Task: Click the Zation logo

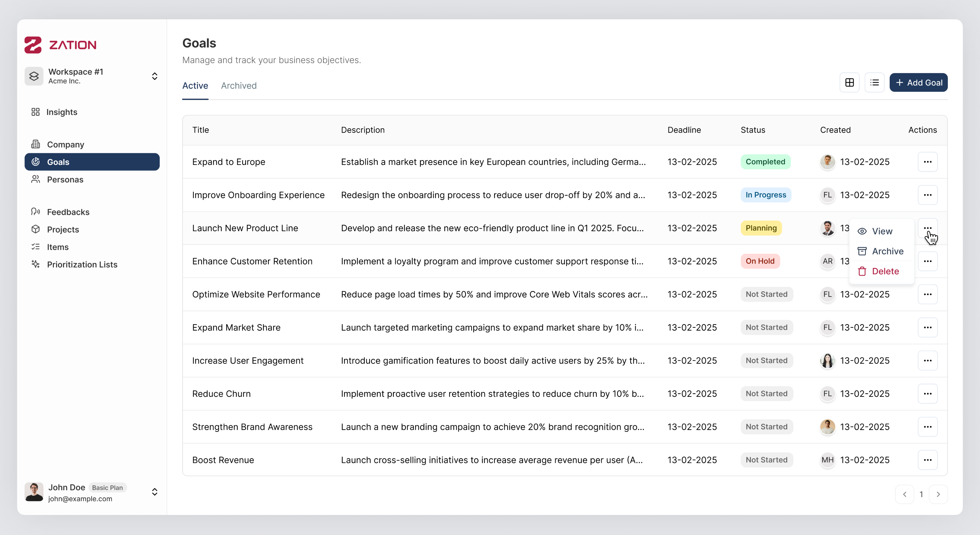Action: tap(60, 45)
